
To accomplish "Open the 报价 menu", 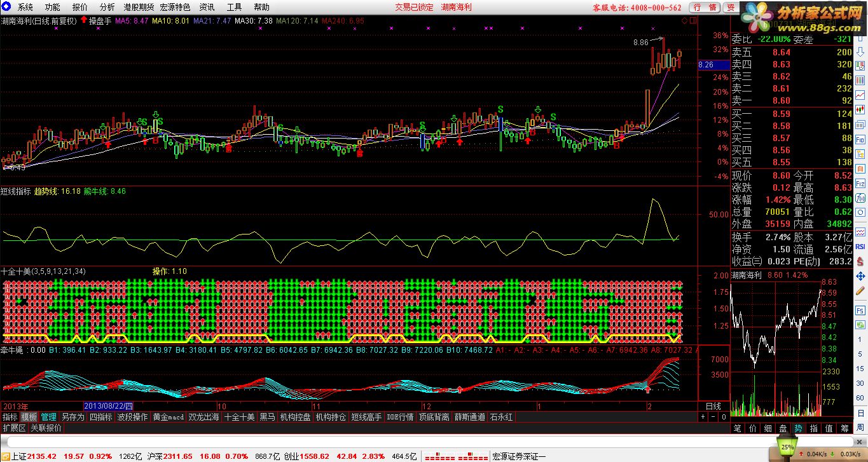I will 80,7.
